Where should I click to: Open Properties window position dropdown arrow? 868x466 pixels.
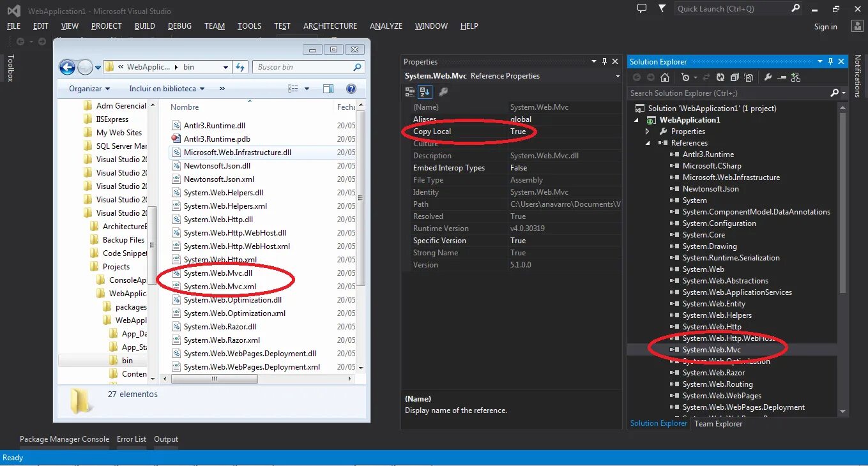[x=594, y=61]
